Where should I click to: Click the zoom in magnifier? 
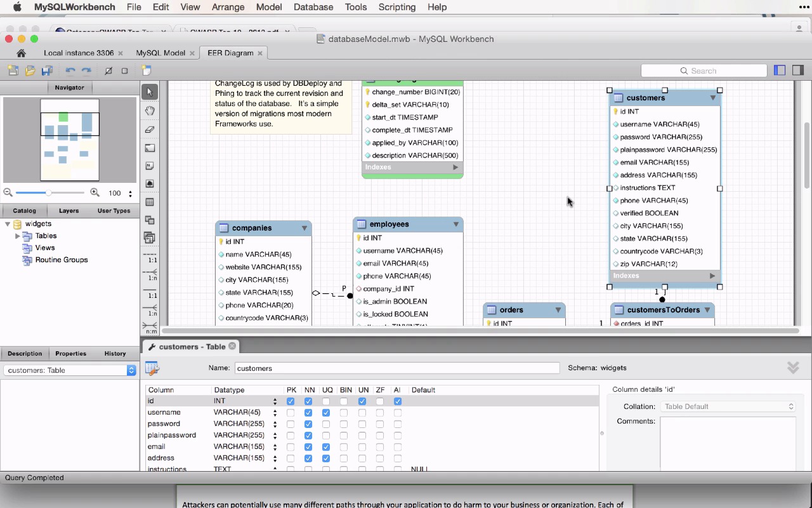(x=95, y=192)
